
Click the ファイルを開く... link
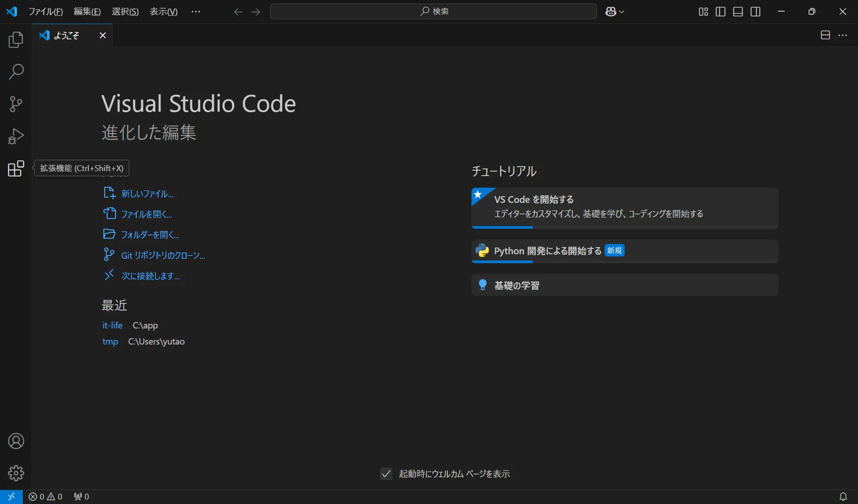pos(147,214)
